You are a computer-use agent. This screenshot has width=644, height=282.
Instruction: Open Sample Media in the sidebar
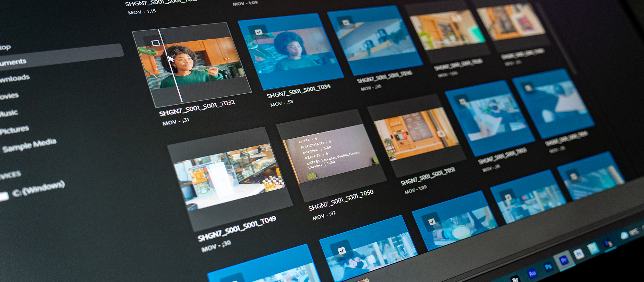(29, 145)
